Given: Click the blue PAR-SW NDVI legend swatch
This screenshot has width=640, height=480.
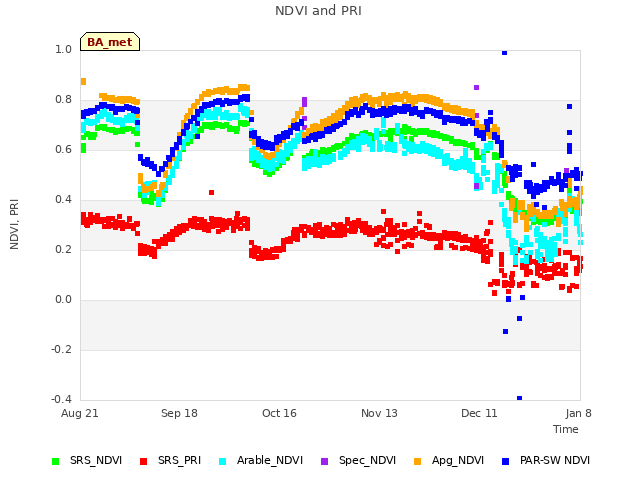Looking at the screenshot, I should coord(506,461).
